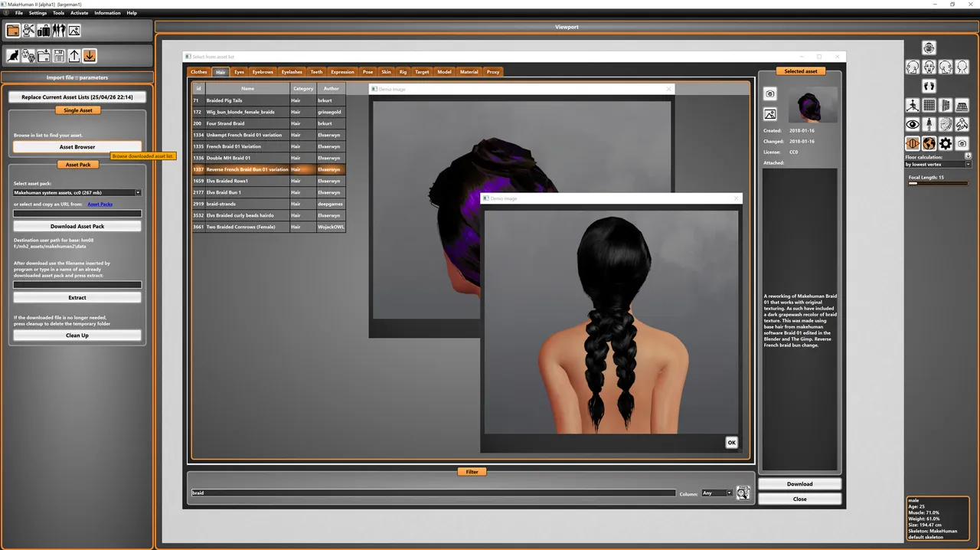Image resolution: width=980 pixels, height=550 pixels.
Task: Switch to the Skin tab
Action: (386, 72)
